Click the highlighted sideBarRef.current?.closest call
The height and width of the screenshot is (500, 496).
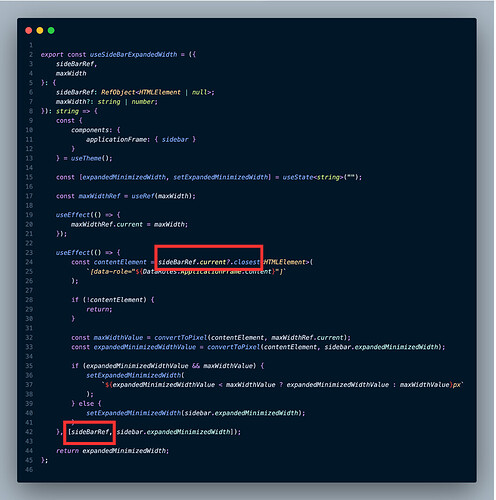click(x=209, y=262)
